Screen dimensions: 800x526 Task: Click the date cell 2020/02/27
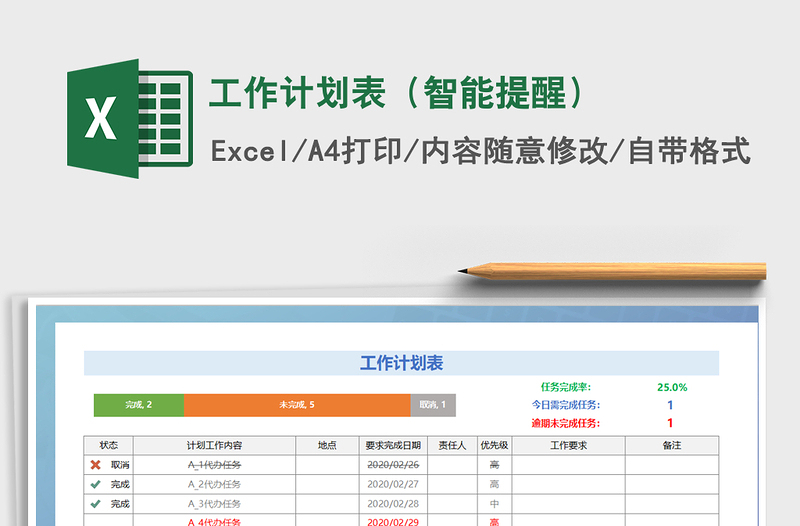(x=393, y=484)
